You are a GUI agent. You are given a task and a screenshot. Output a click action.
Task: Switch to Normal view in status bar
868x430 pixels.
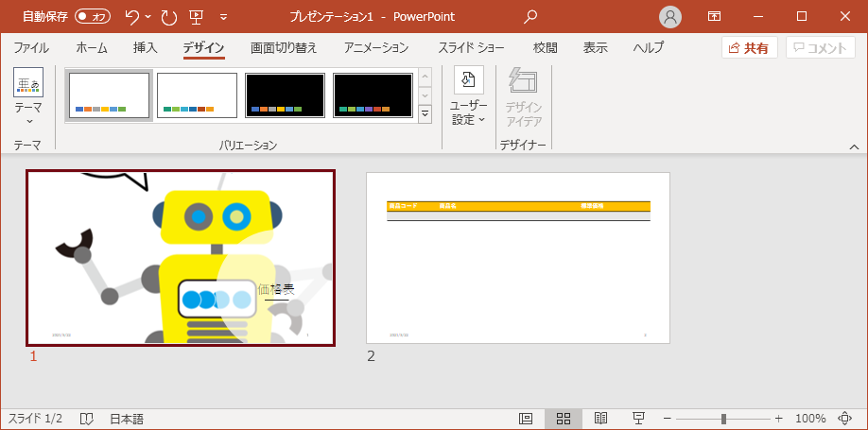click(x=526, y=419)
